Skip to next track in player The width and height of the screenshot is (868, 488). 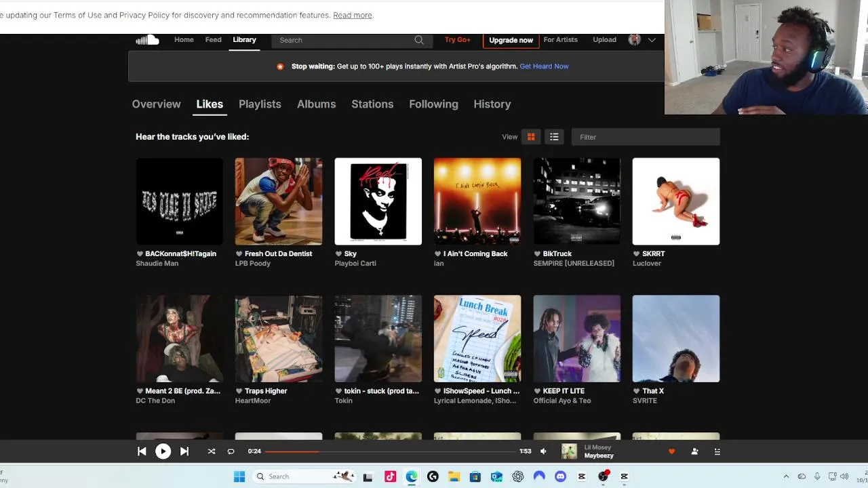184,451
